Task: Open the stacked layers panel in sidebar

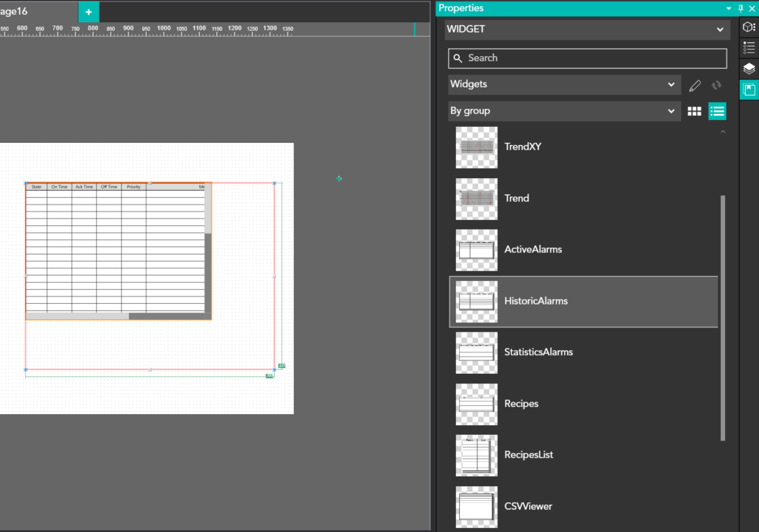Action: (x=749, y=69)
